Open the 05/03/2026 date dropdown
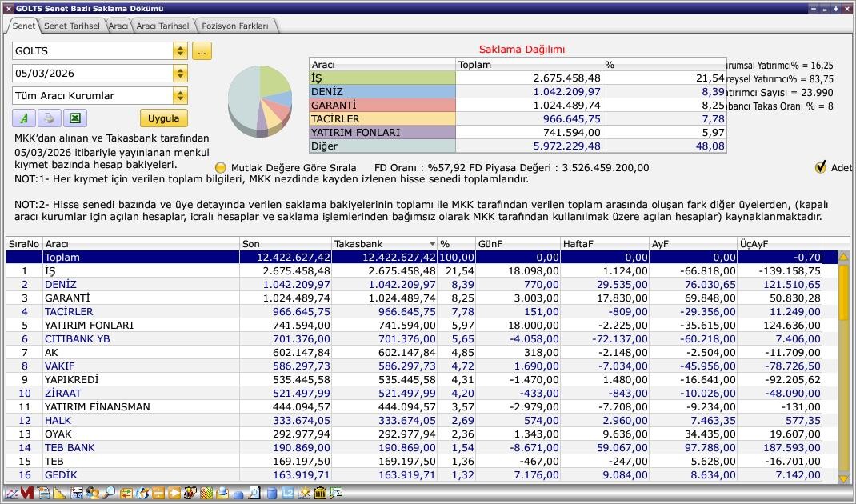This screenshot has width=856, height=504. (x=180, y=74)
